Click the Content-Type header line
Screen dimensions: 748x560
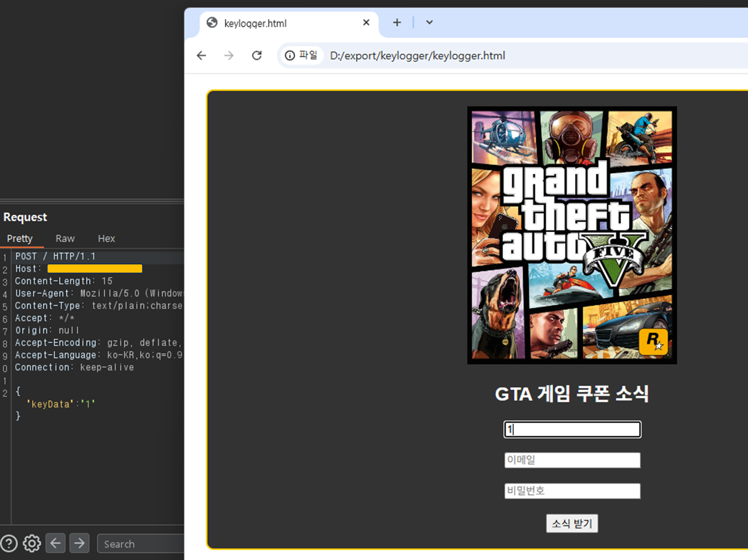pyautogui.click(x=99, y=305)
